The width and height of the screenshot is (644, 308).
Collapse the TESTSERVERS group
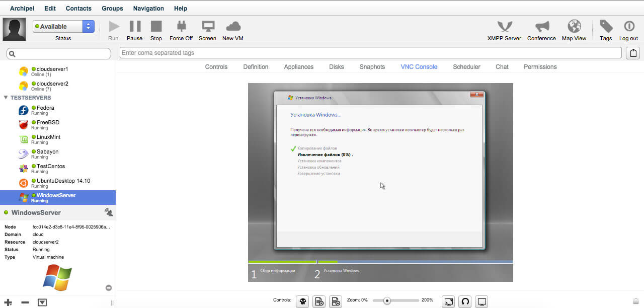click(x=6, y=98)
